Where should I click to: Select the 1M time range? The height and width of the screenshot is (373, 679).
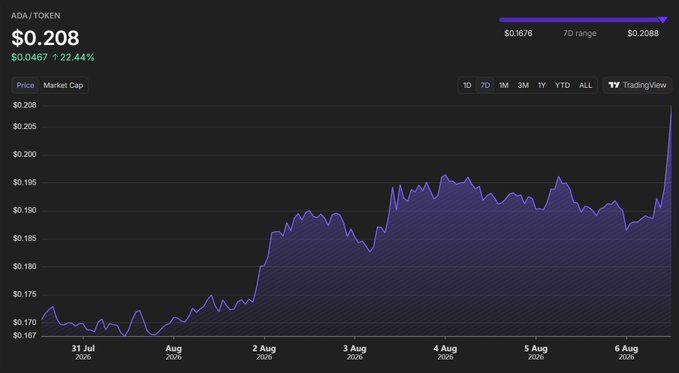tap(504, 85)
